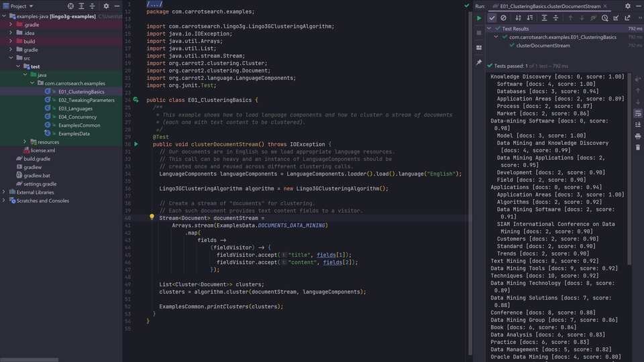The width and height of the screenshot is (644, 362).
Task: Open ExamplesData class file
Action: tap(74, 134)
